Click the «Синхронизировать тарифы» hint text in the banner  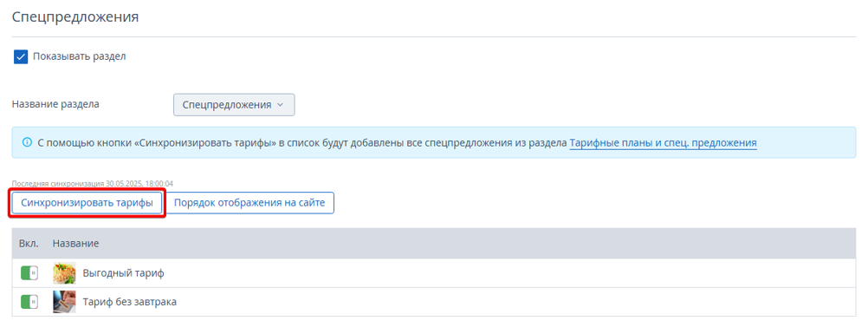pos(204,142)
